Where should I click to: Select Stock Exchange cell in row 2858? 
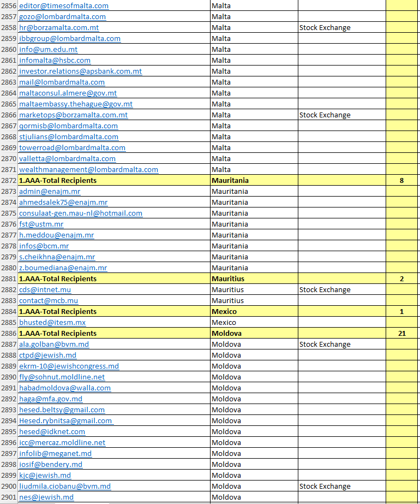pos(342,28)
